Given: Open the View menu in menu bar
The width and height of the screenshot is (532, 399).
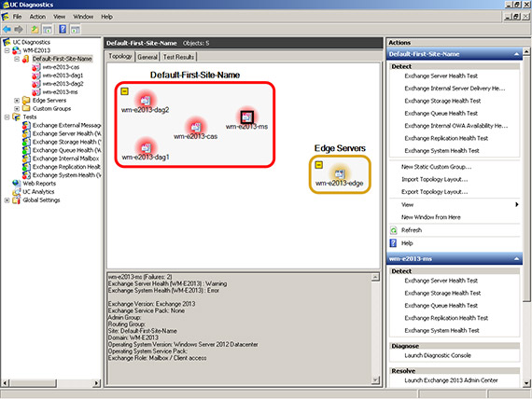Looking at the screenshot, I should click(59, 17).
